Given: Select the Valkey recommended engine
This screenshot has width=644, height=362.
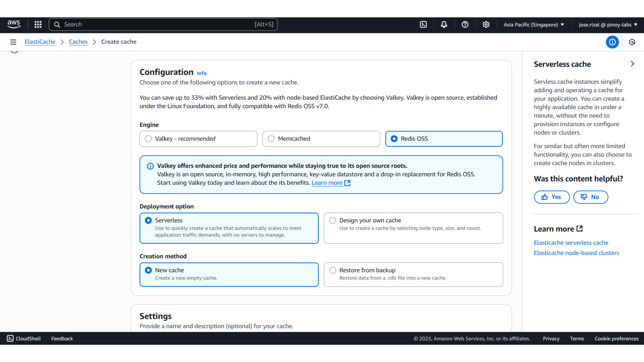Looking at the screenshot, I should coord(198,139).
